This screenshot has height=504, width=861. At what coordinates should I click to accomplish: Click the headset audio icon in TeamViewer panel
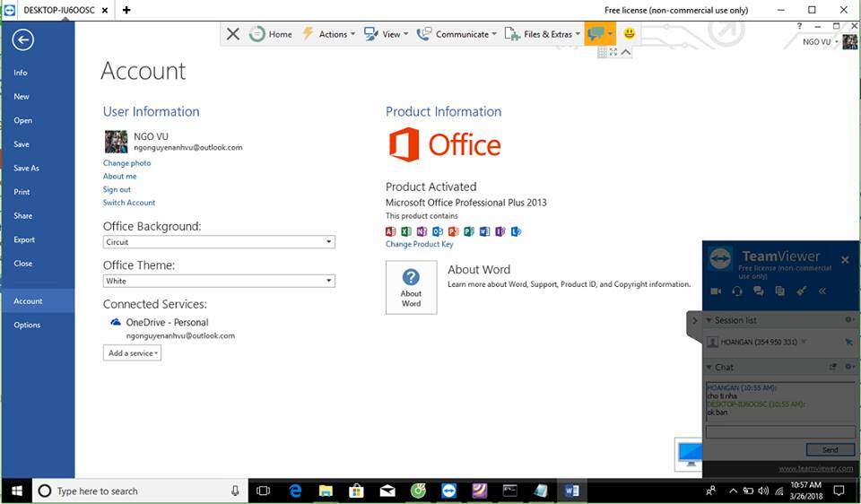click(x=736, y=291)
